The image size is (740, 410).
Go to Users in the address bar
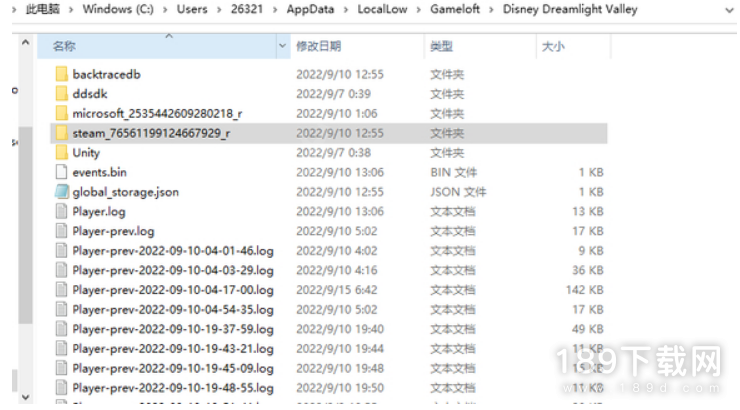click(192, 9)
